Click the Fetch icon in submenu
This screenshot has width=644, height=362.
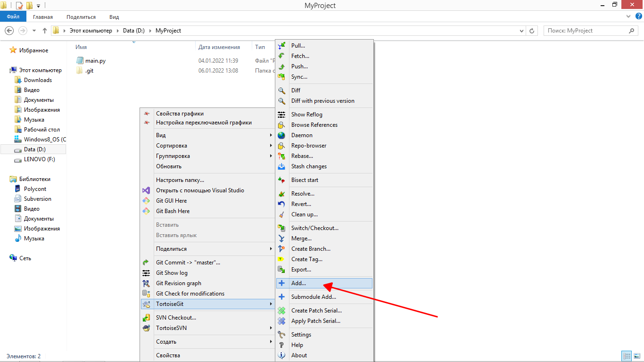pos(282,56)
